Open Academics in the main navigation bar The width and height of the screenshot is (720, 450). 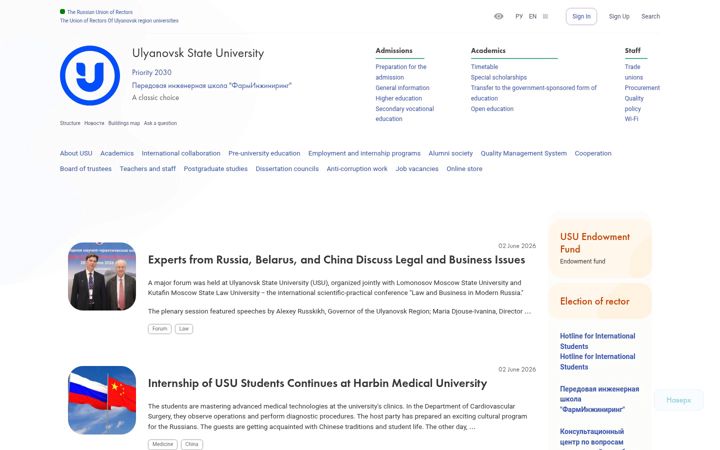[x=117, y=153]
